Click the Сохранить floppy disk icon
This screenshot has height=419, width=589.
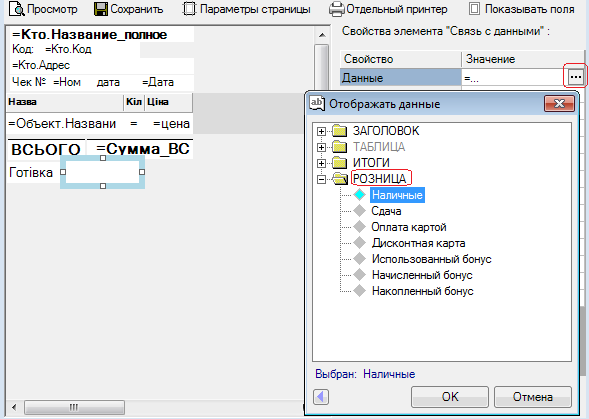click(101, 9)
